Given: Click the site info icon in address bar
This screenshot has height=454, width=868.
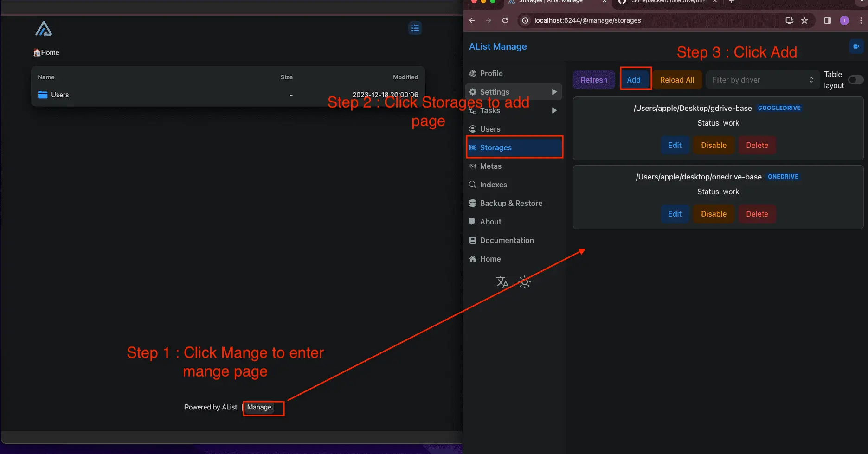Looking at the screenshot, I should [x=525, y=20].
